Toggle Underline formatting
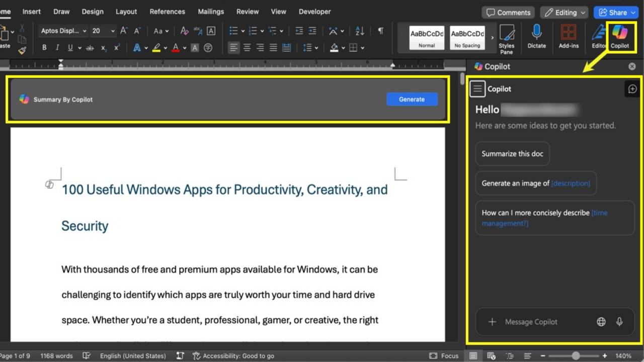Screen dimensions: 644x362 click(70, 48)
